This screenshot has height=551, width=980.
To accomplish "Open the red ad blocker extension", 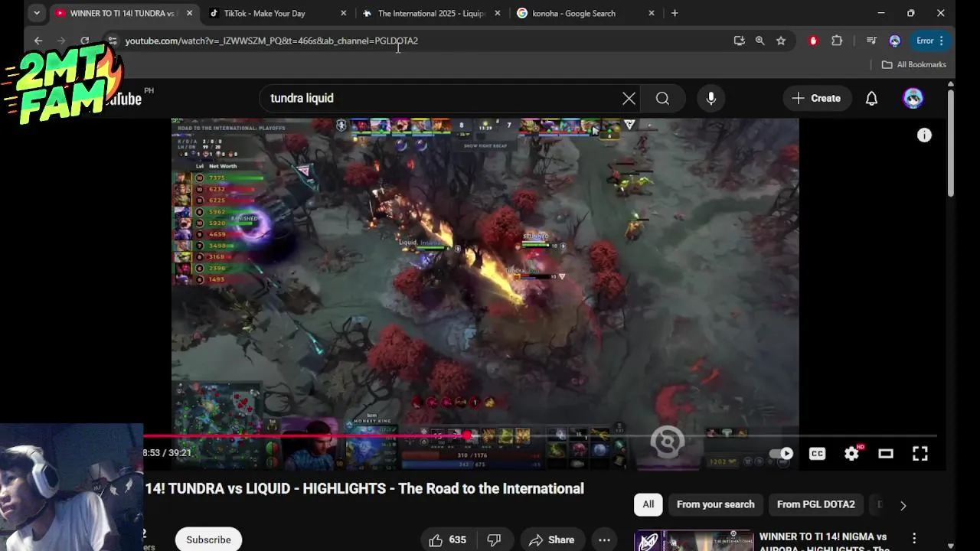I will point(813,41).
